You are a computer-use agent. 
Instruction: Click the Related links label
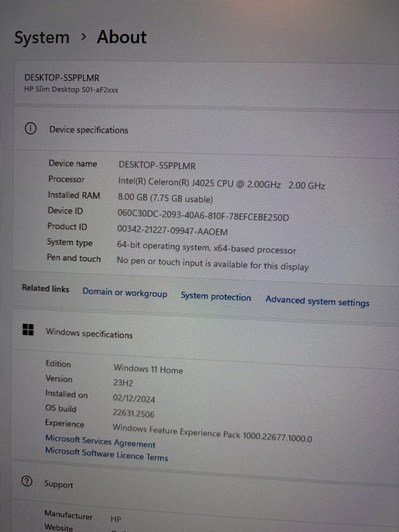[46, 288]
